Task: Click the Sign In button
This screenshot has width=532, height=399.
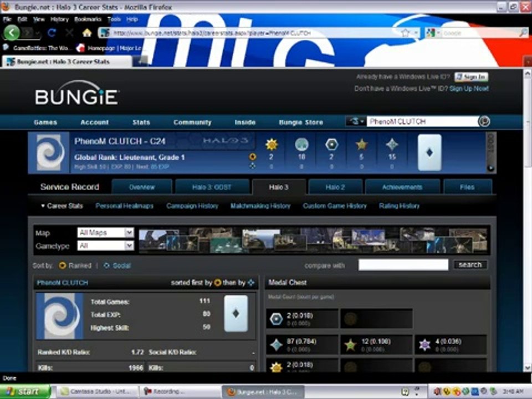Action: [x=471, y=77]
